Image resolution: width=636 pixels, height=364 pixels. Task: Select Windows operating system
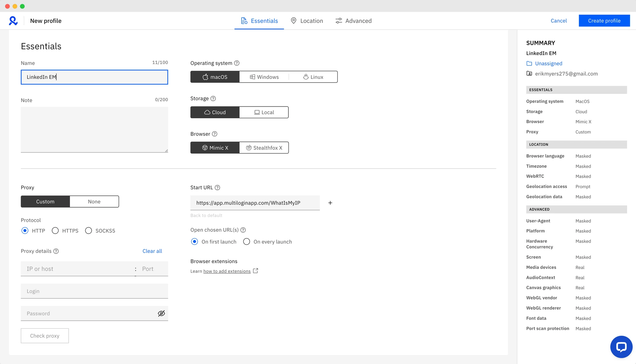264,77
